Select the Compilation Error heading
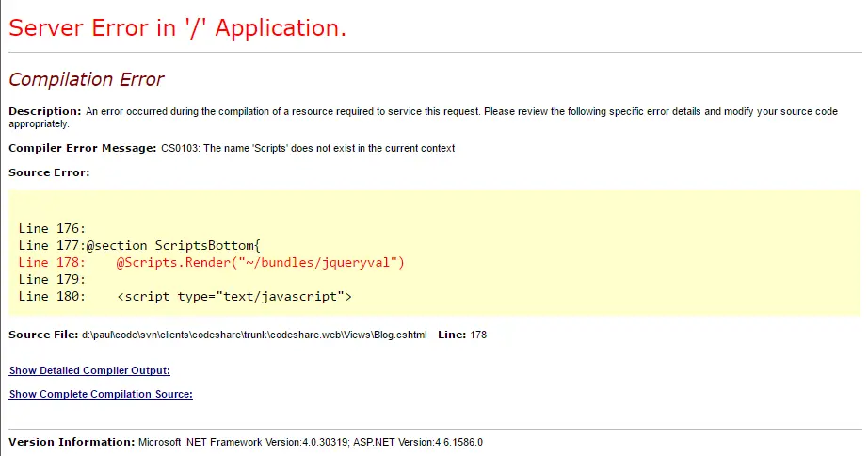Image resolution: width=868 pixels, height=458 pixels. (x=86, y=80)
